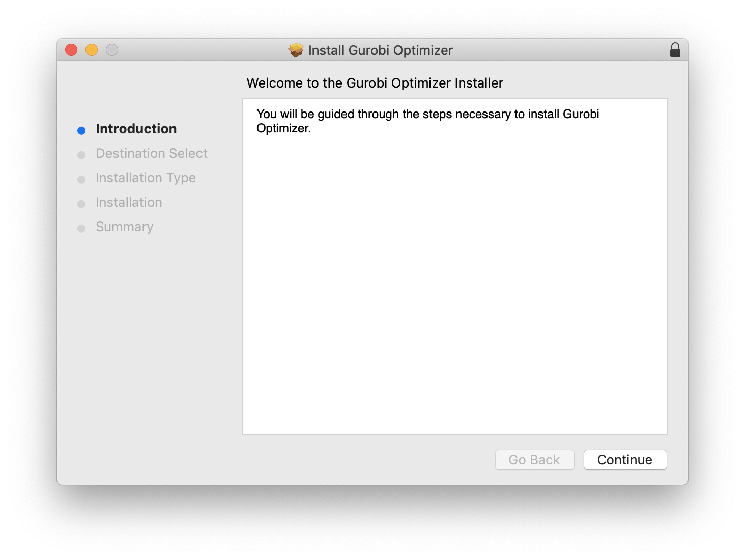Click the Install Gurobi Optimizer window title
Viewport: 745px width, 560px height.
(380, 50)
